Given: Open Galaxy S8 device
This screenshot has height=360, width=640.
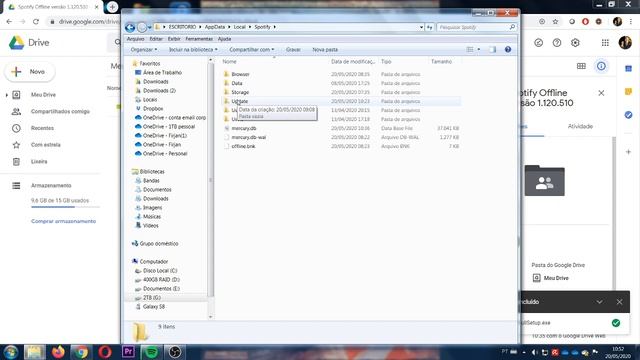Looking at the screenshot, I should 154,307.
